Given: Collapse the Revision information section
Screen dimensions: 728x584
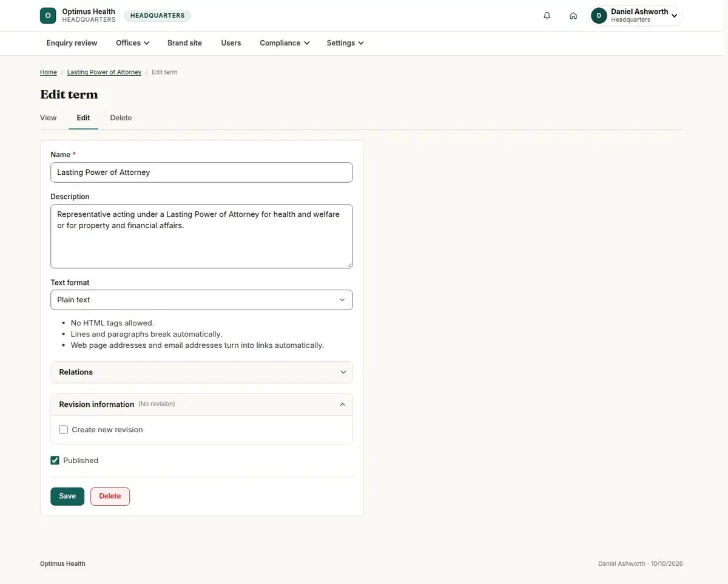Looking at the screenshot, I should 201,404.
